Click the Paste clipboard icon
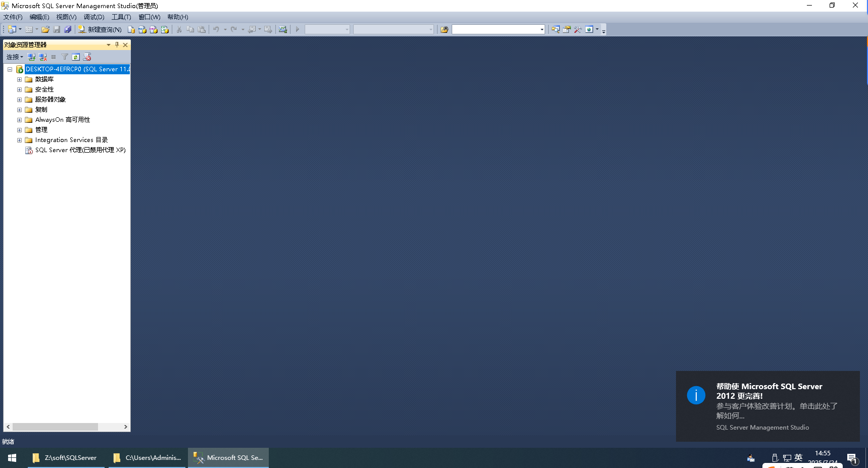 (202, 29)
